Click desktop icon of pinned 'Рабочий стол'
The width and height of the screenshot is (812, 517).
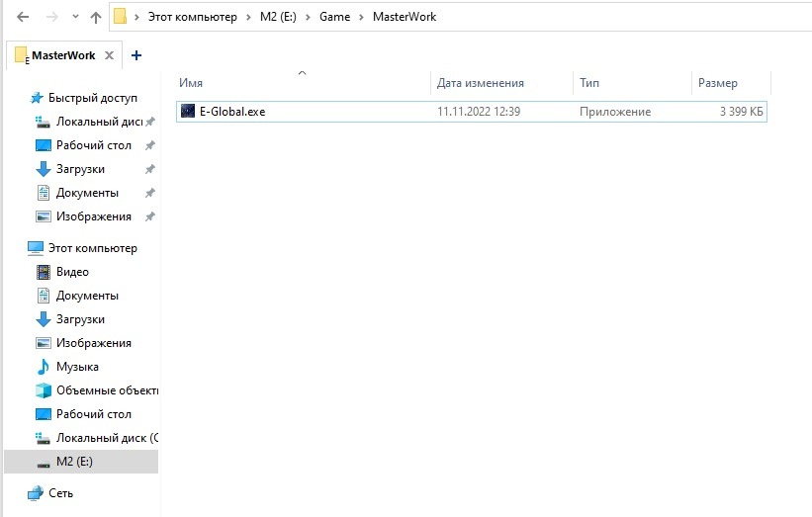pyautogui.click(x=43, y=145)
